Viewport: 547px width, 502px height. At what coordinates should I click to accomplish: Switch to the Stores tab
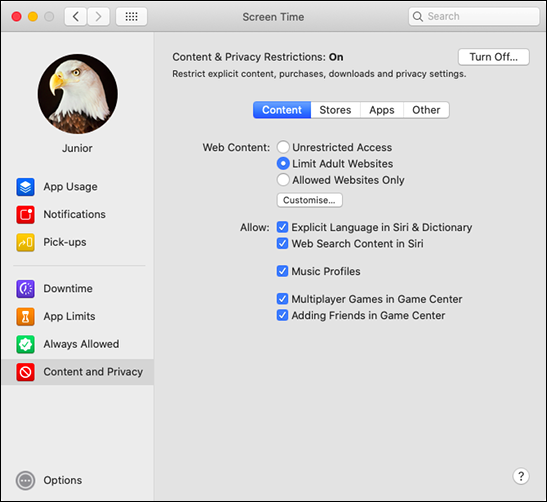335,110
